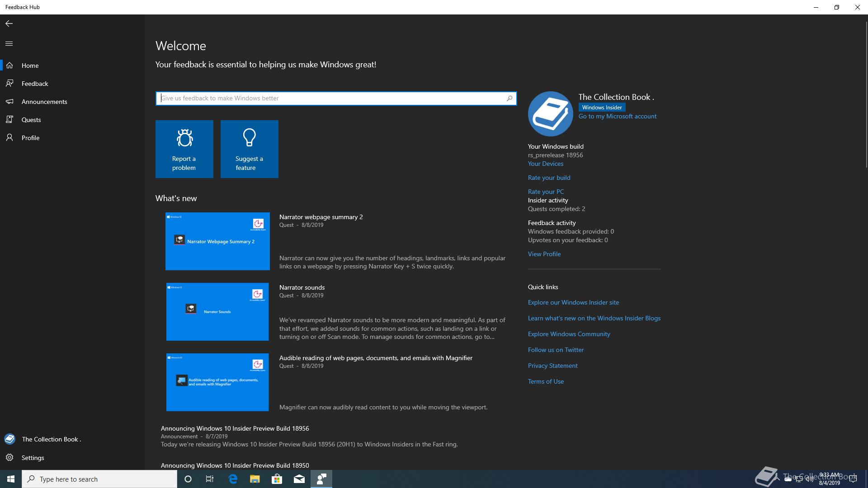Screen dimensions: 868x488
Task: Open Windows Insider Blogs link
Action: pos(594,318)
